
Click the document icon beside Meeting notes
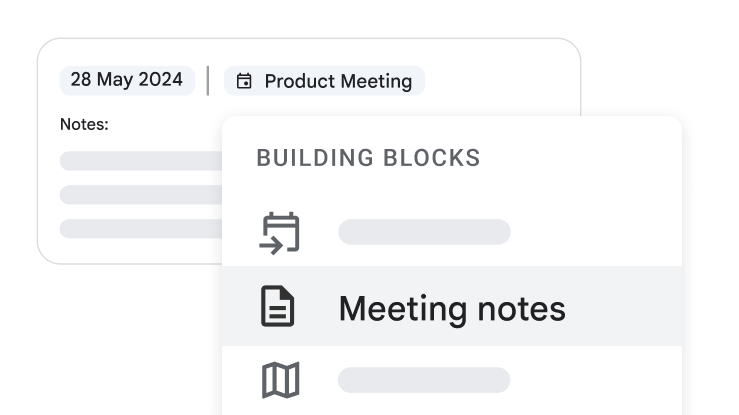(278, 307)
